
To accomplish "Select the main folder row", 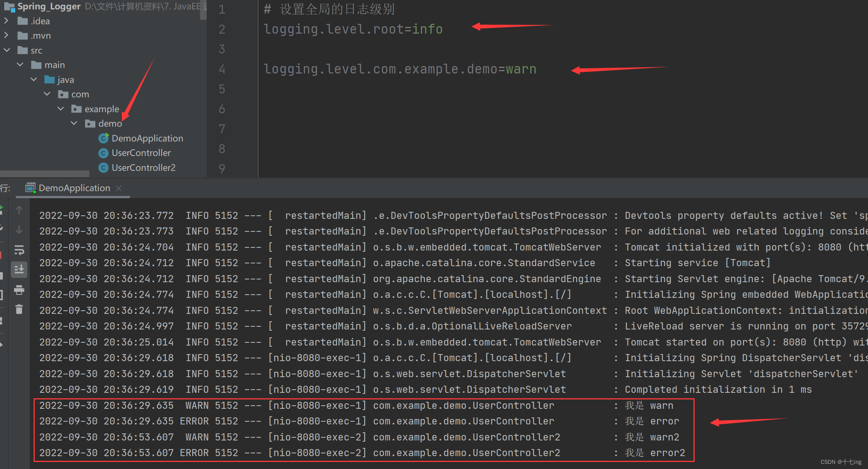I will 55,65.
